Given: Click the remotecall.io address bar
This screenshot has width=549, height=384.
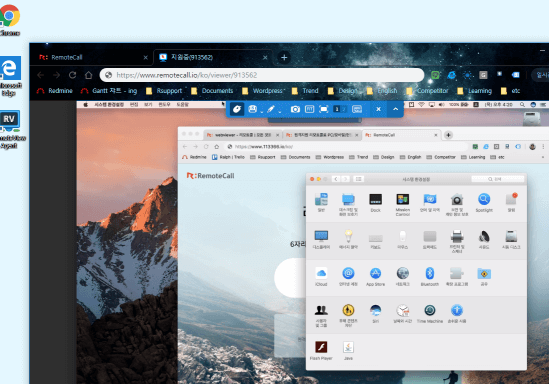Looking at the screenshot, I should click(x=262, y=75).
